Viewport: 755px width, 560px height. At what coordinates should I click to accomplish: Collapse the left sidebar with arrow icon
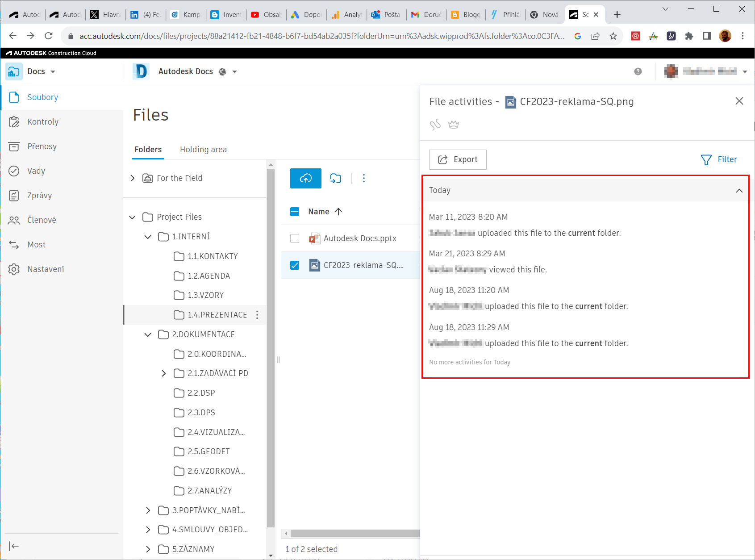click(14, 546)
